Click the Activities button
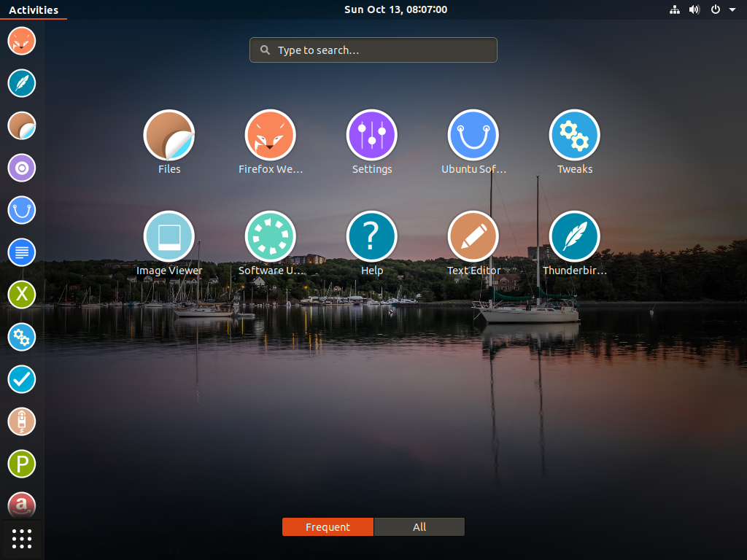Screen dimensions: 747x560 (34, 9)
